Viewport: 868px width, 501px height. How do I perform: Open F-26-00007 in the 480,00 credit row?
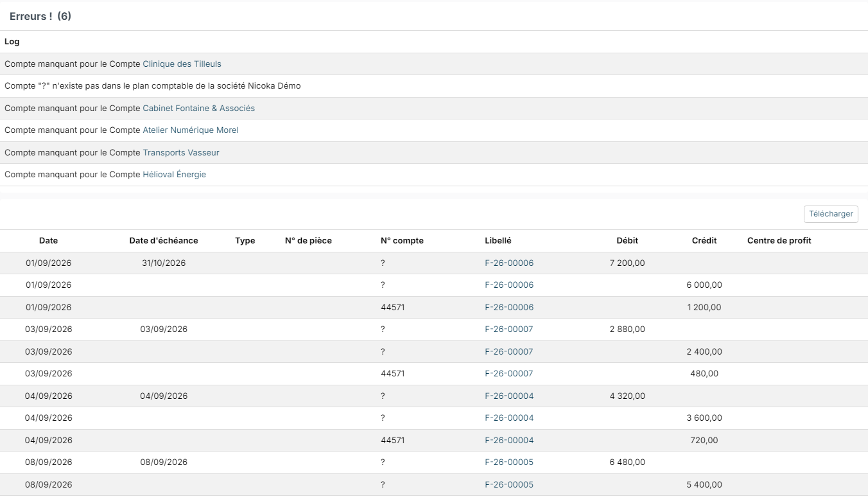[x=509, y=373]
